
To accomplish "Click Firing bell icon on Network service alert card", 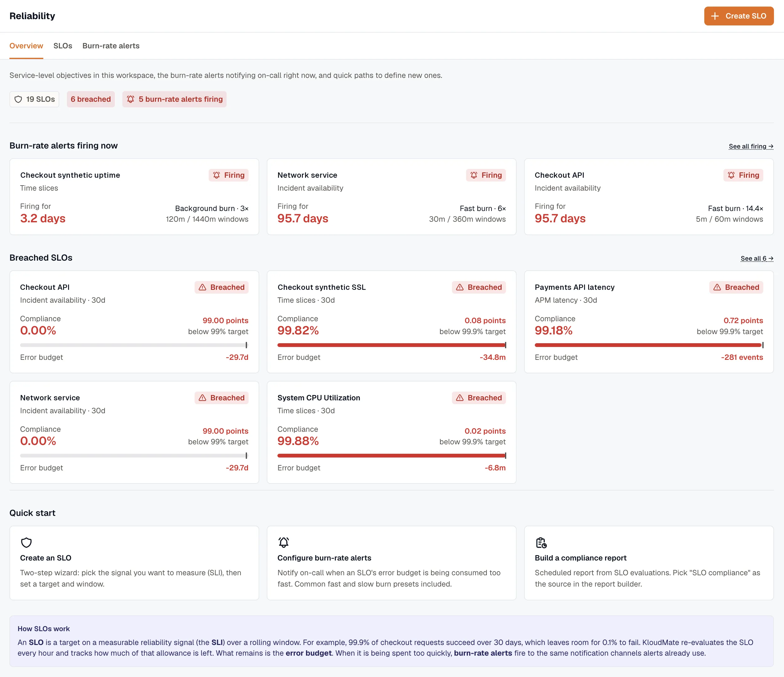I will (474, 175).
